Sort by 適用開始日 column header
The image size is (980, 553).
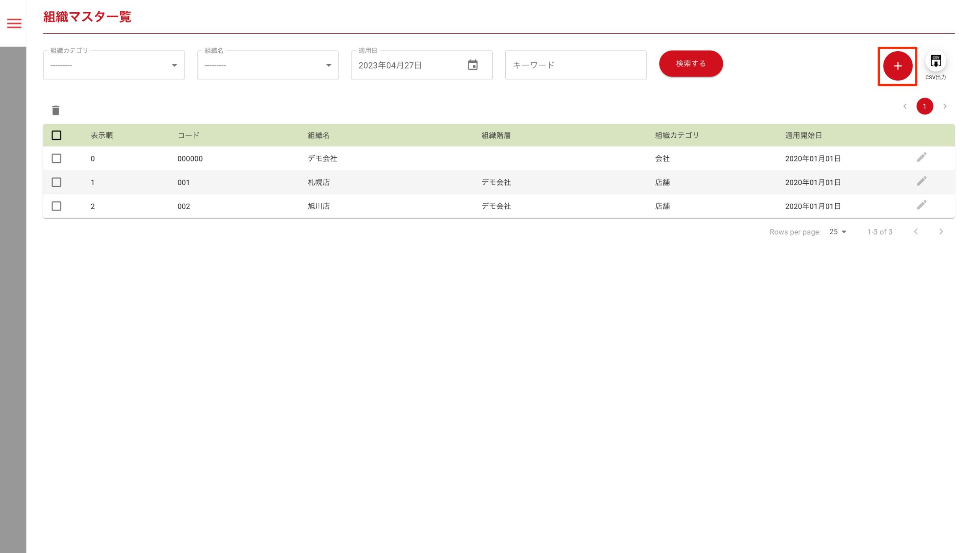(803, 135)
